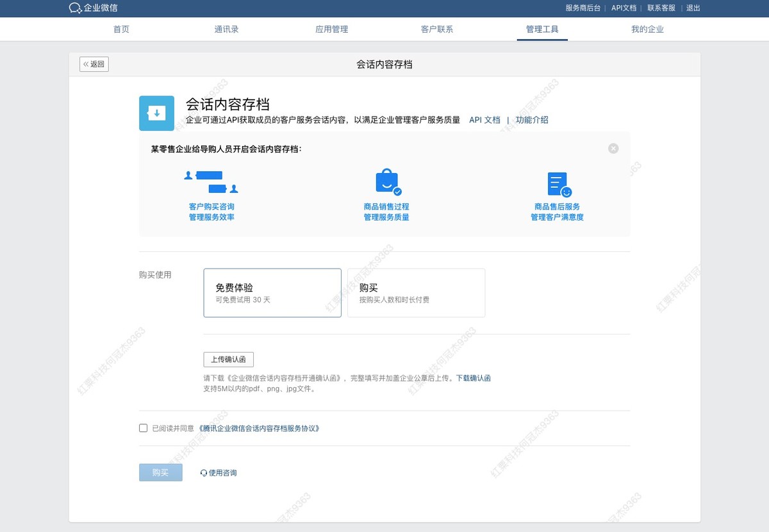The image size is (769, 532).
Task: Go to the 首页 tab
Action: (x=121, y=29)
